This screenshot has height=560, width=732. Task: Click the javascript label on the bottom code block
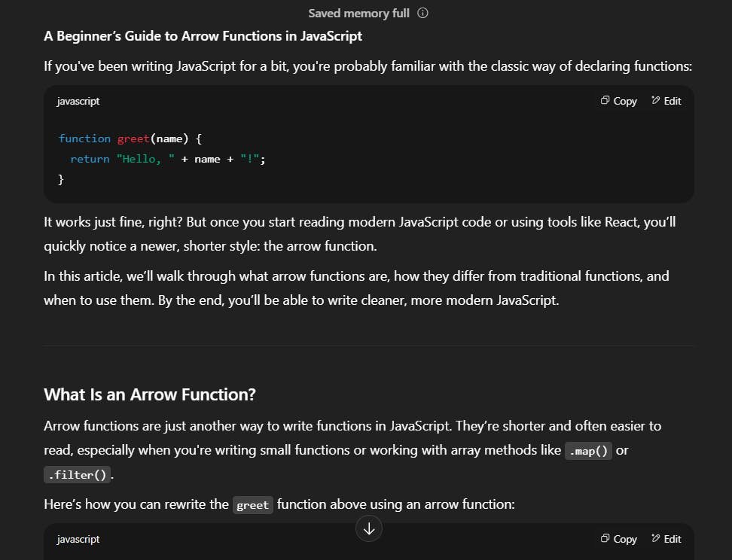point(78,539)
